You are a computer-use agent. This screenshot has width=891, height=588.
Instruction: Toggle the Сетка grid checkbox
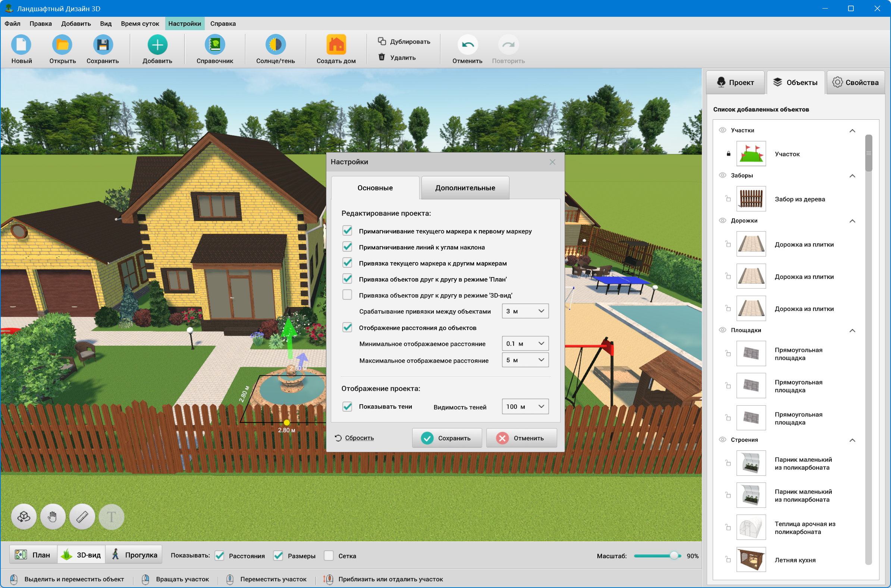(x=329, y=556)
